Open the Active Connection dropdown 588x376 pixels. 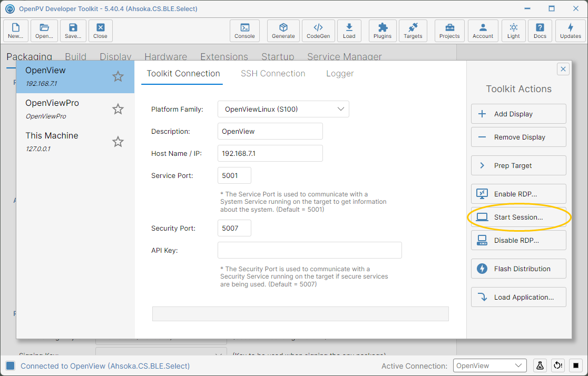pyautogui.click(x=489, y=365)
